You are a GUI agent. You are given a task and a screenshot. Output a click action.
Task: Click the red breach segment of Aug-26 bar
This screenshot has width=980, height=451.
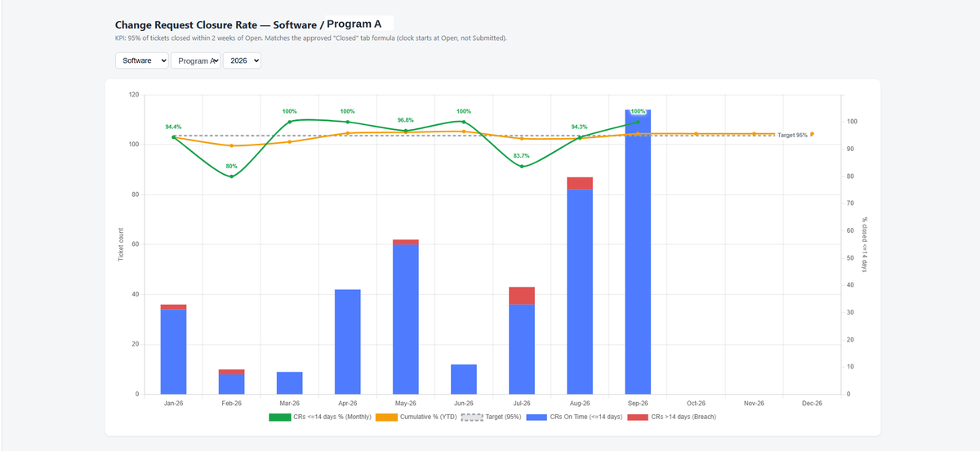point(580,183)
